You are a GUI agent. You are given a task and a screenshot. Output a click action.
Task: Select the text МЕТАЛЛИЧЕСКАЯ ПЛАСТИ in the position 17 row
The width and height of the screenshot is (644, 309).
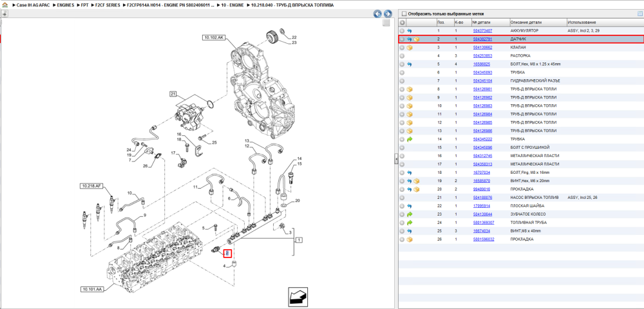click(x=533, y=164)
